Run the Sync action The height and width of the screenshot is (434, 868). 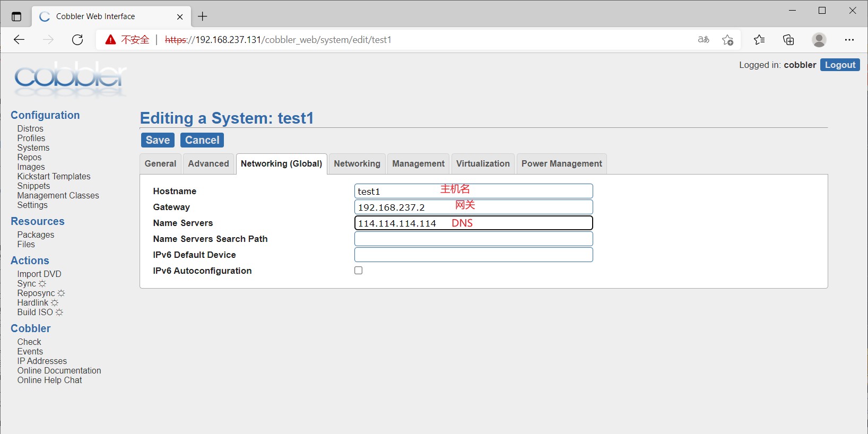click(x=31, y=283)
